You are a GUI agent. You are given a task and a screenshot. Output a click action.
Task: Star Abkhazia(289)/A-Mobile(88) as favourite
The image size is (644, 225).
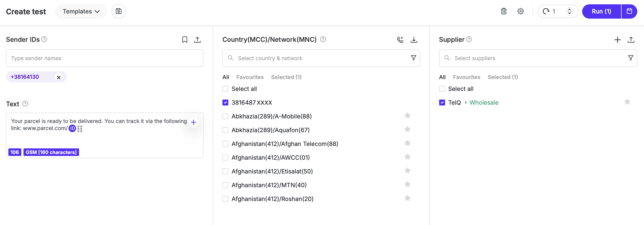pos(408,115)
